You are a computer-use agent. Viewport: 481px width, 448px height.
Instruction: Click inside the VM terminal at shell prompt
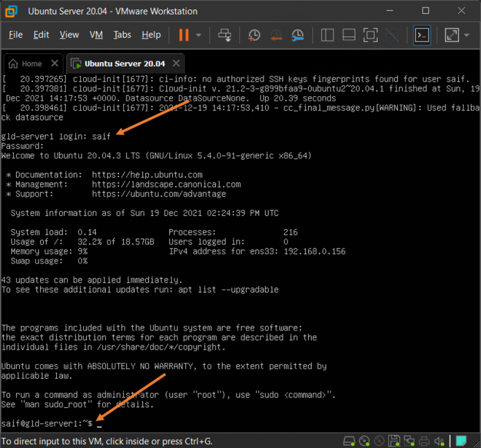pyautogui.click(x=100, y=424)
